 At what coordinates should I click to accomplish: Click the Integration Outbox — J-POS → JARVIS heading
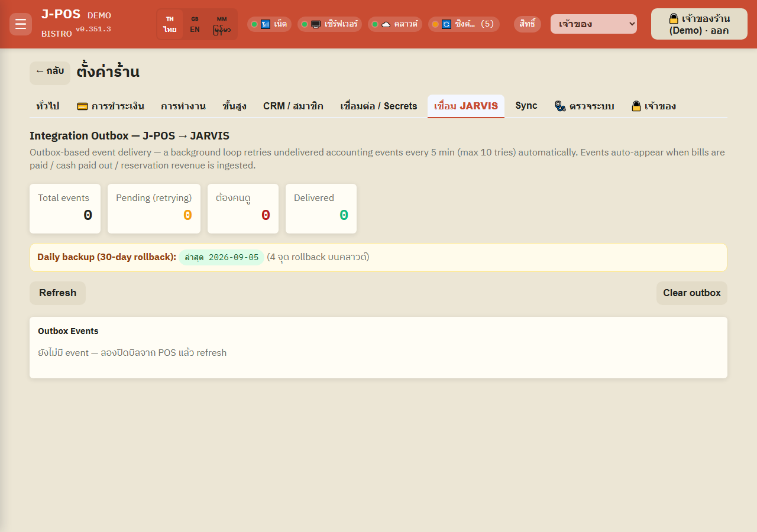click(130, 136)
